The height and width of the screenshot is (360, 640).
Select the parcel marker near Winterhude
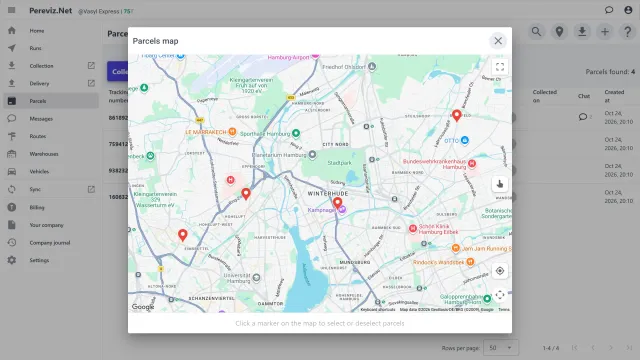(338, 203)
